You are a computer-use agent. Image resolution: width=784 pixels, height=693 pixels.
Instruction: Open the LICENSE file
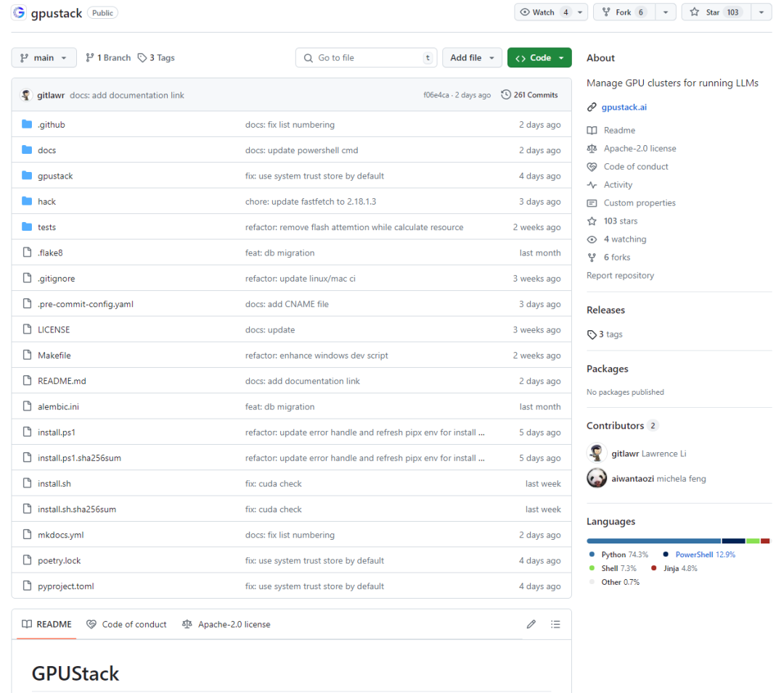(x=54, y=329)
